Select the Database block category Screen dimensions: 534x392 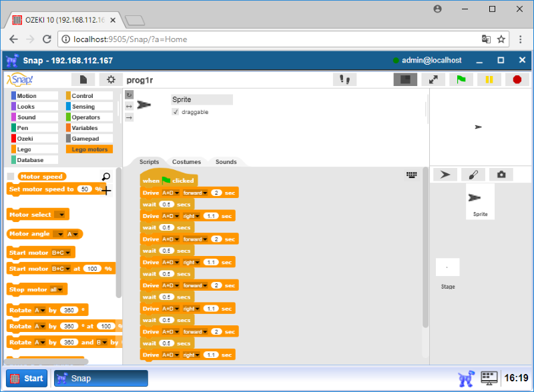35,160
